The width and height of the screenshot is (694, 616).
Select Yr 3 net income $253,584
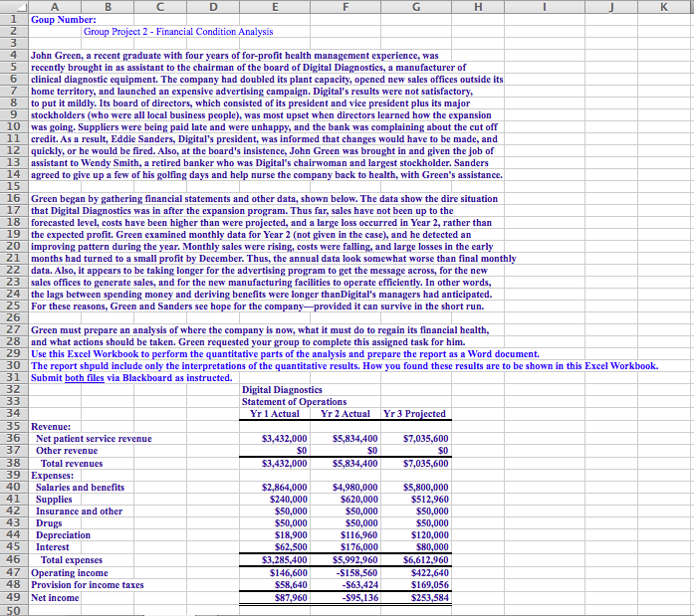pos(430,598)
